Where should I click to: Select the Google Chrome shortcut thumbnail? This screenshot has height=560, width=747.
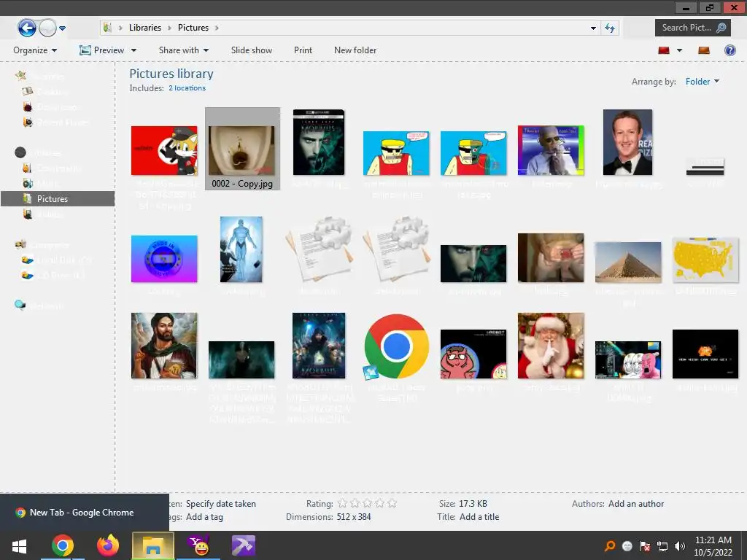pos(396,346)
